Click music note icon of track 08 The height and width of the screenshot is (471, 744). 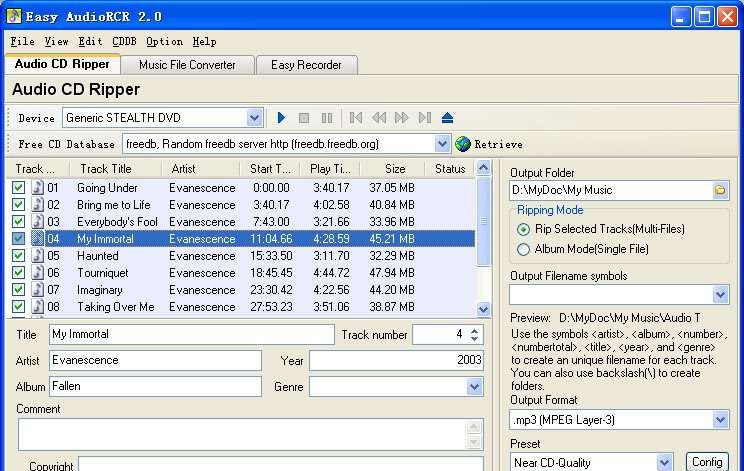(37, 307)
